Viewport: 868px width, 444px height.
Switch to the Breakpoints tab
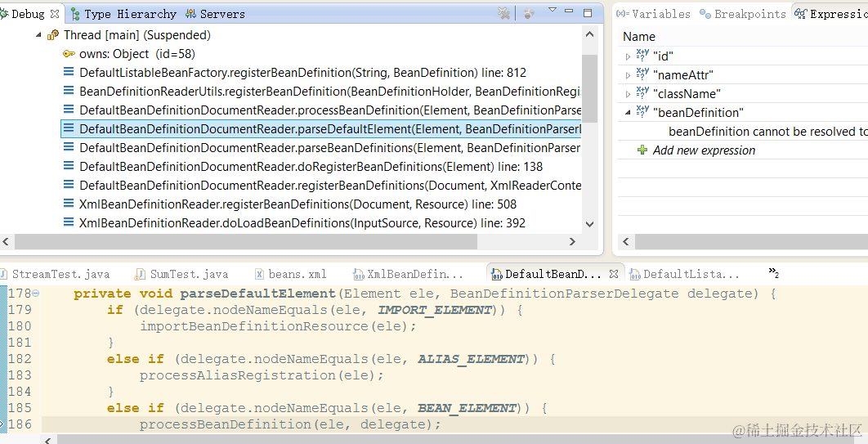tap(743, 14)
